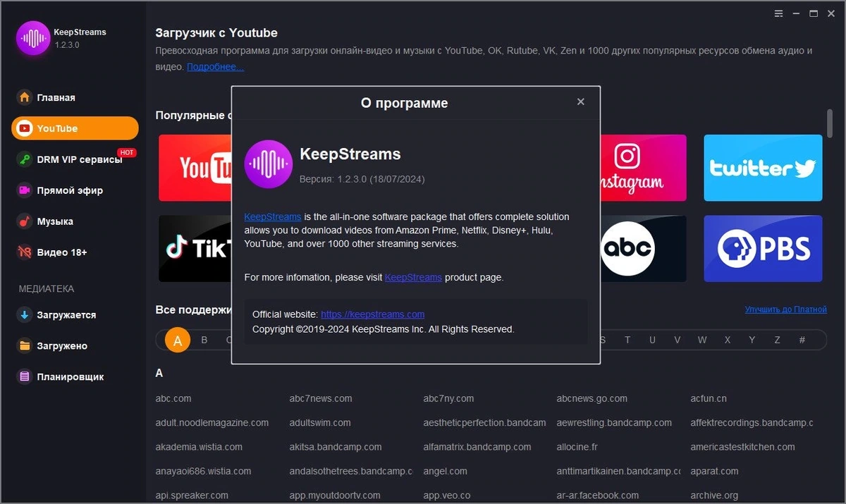Image resolution: width=846 pixels, height=504 pixels.
Task: Open the TikTok service tile
Action: coord(195,249)
